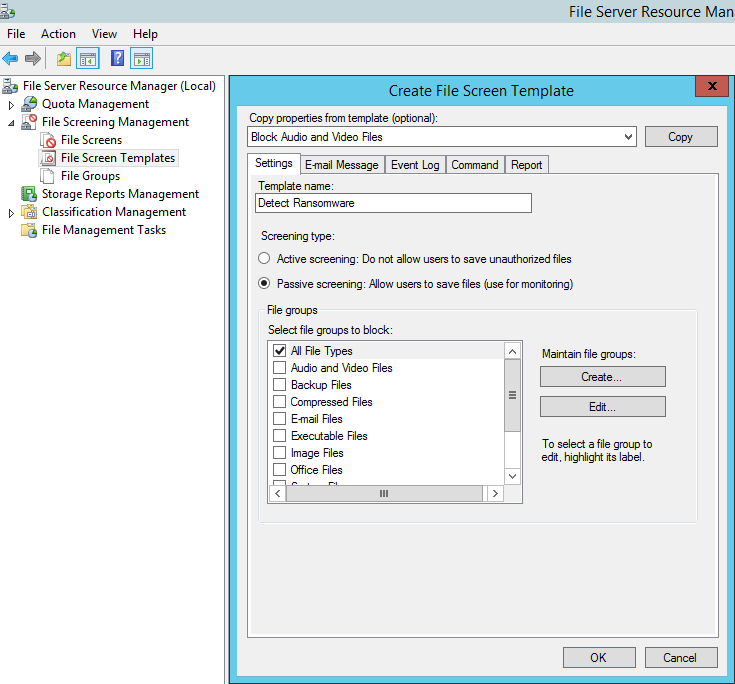Image resolution: width=735 pixels, height=684 pixels.
Task: Select the Settings tab
Action: [274, 163]
